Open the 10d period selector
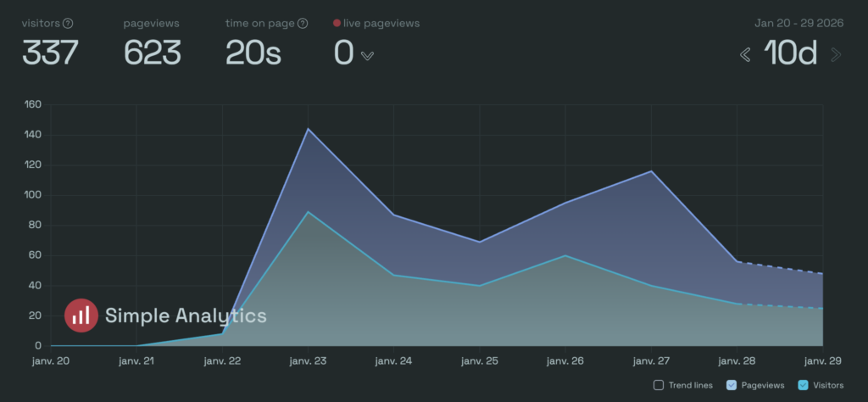The width and height of the screenshot is (868, 402). [x=790, y=54]
